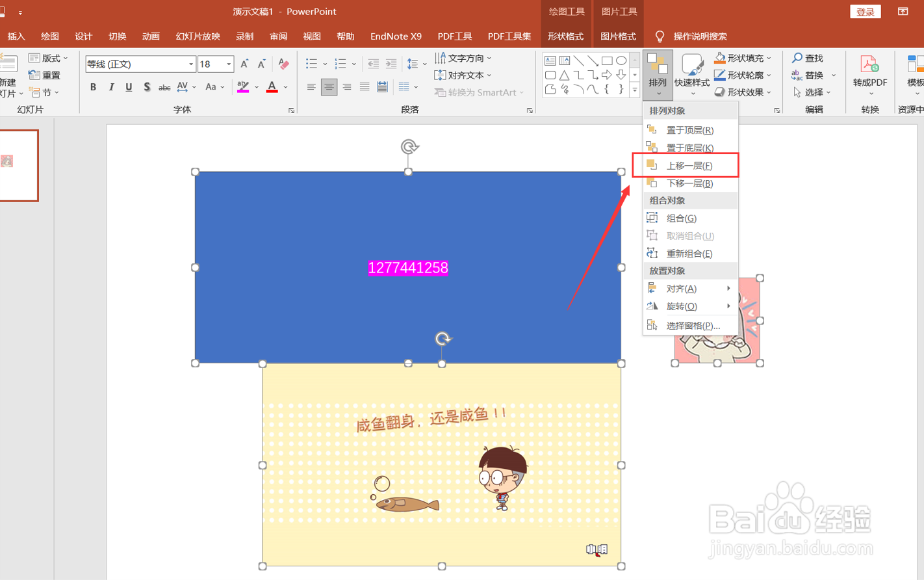The height and width of the screenshot is (580, 924).
Task: Open change case Aa dropdown
Action: click(x=214, y=86)
